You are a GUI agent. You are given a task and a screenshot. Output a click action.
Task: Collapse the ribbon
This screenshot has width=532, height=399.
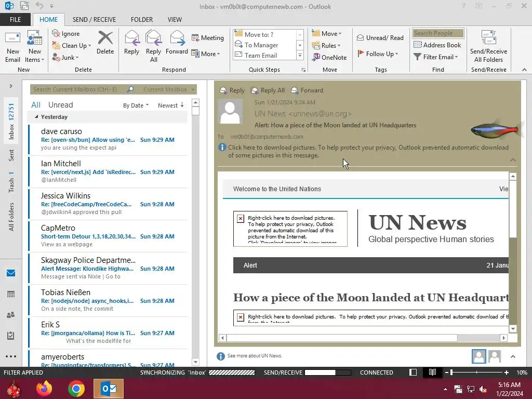click(x=524, y=70)
